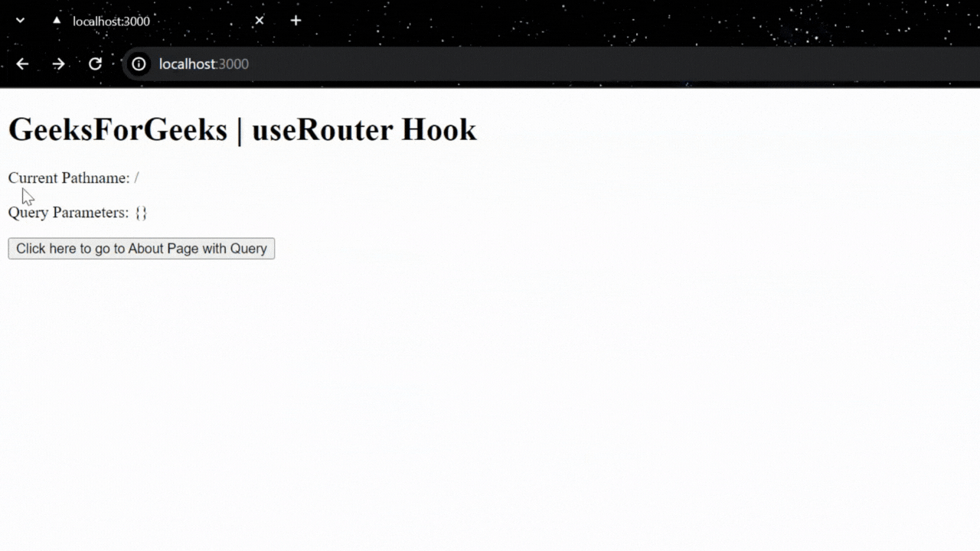Go forward using the browser forward arrow
The height and width of the screenshot is (551, 980).
pyautogui.click(x=58, y=64)
